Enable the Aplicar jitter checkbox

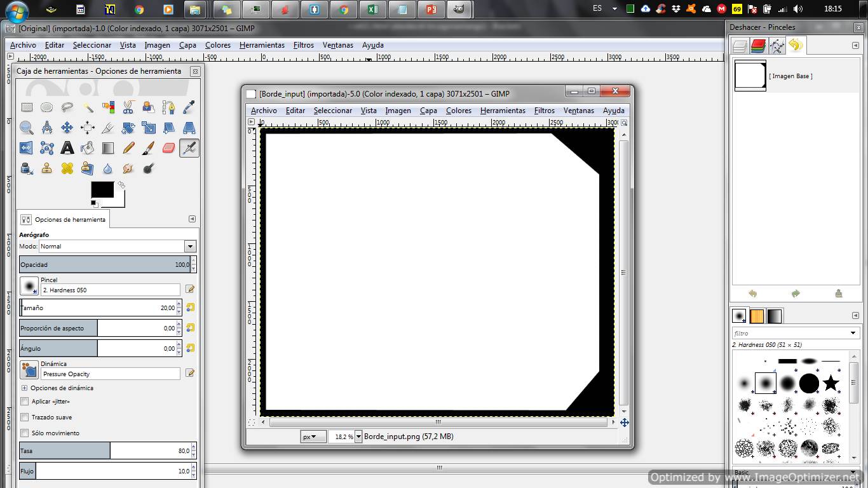tap(25, 402)
